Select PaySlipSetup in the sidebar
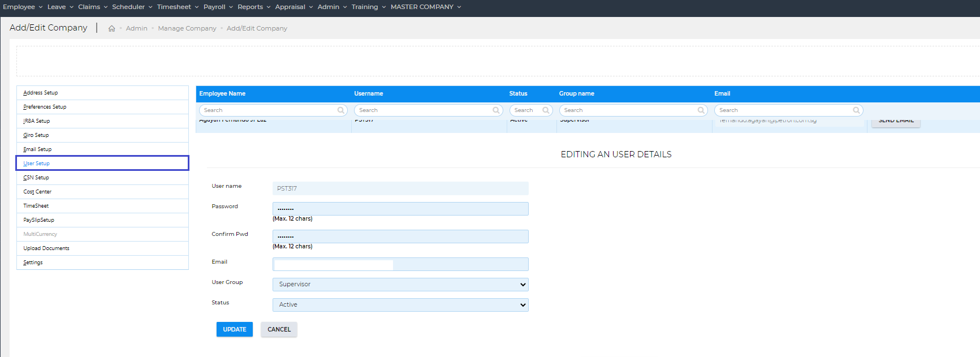980x357 pixels. pos(102,220)
